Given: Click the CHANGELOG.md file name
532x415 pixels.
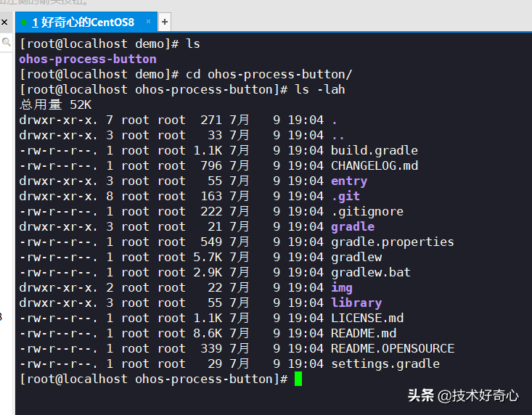Looking at the screenshot, I should [375, 166].
